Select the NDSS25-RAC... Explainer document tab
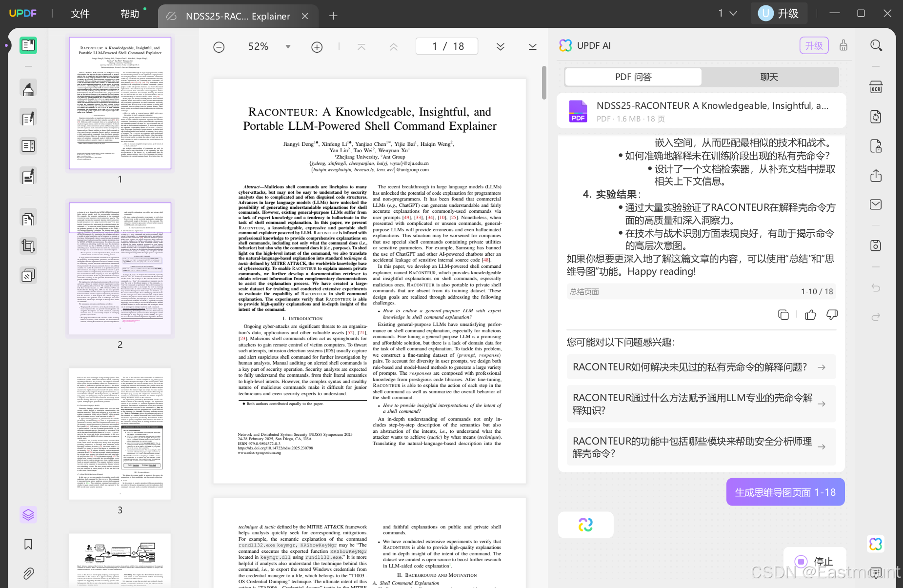Screen dimensions: 903x588 click(x=238, y=16)
